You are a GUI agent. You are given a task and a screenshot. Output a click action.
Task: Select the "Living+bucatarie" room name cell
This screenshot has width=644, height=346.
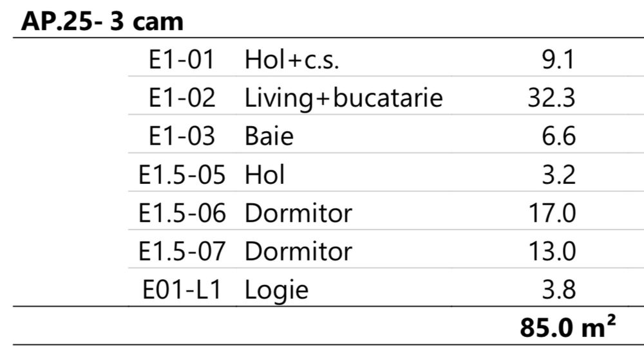tap(343, 98)
